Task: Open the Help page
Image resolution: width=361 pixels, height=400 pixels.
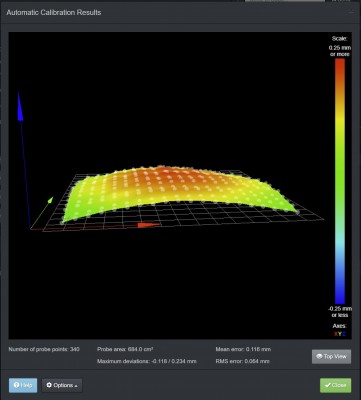Action: [23, 385]
